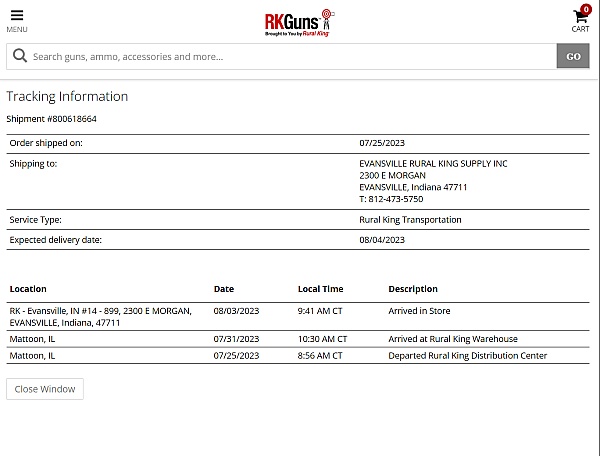The height and width of the screenshot is (456, 600).
Task: Click the Tracking Information heading
Action: pos(67,97)
